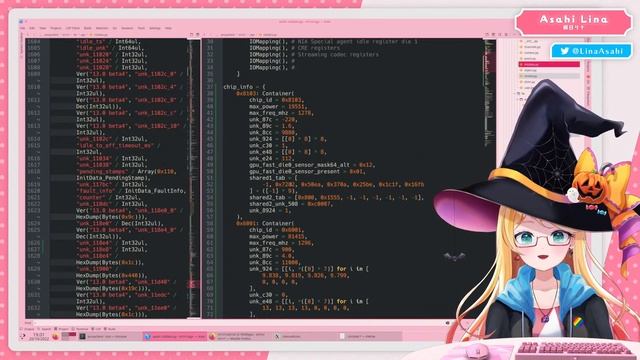Switch to the task entry with X icon
The height and width of the screenshot is (360, 640).
(x=304, y=337)
